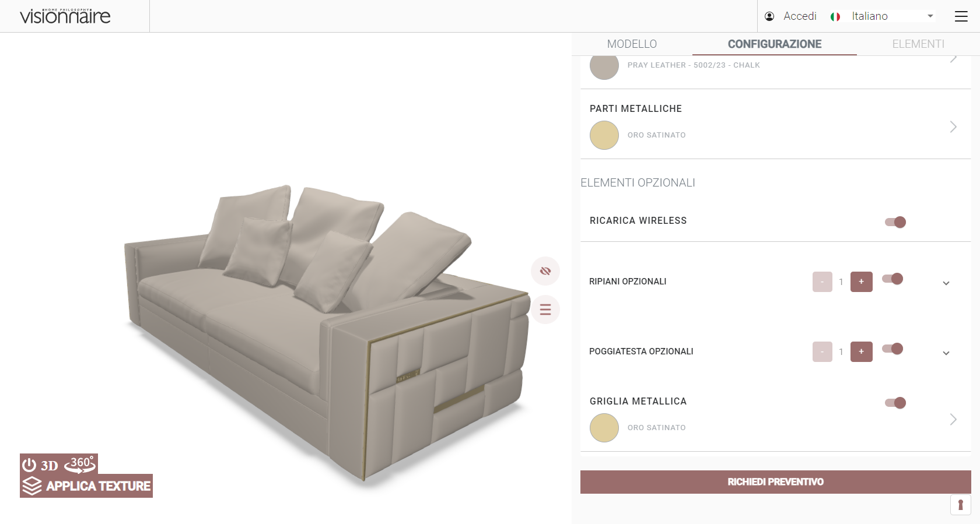The height and width of the screenshot is (524, 980).
Task: Expand the Poggiatesta Opzionali chevron
Action: point(946,353)
